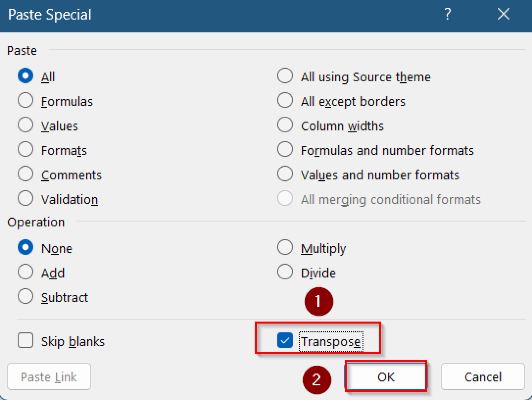The height and width of the screenshot is (400, 532).
Task: Select the Formulas paste option
Action: pos(25,101)
